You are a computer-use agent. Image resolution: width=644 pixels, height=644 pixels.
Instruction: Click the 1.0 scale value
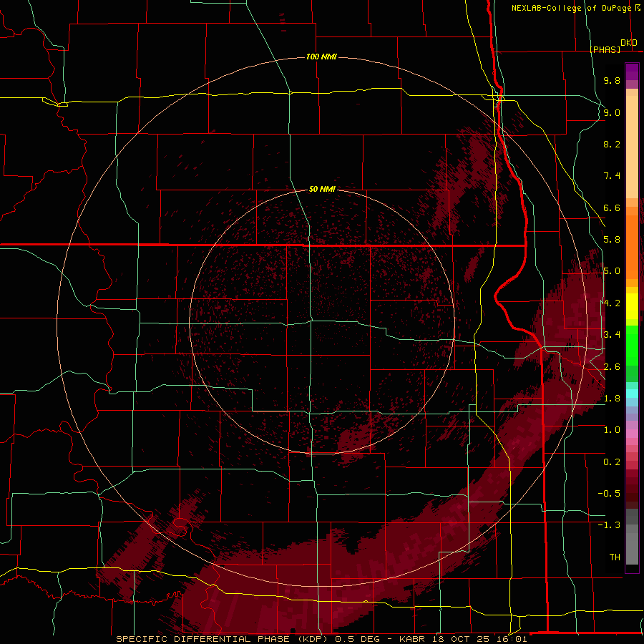tap(612, 430)
